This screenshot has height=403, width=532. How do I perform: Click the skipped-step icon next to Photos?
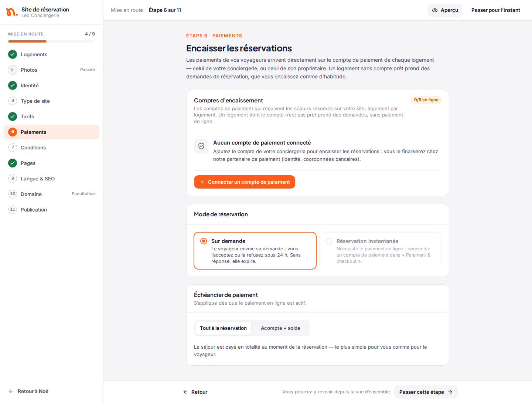tap(13, 70)
